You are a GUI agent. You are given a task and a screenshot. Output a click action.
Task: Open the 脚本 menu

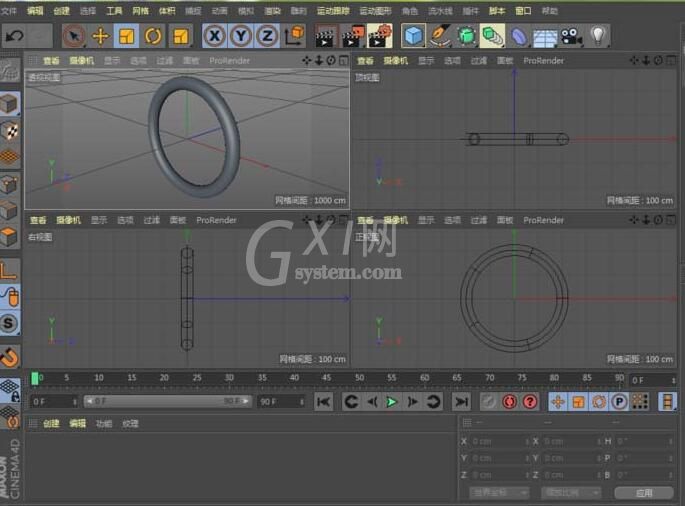(497, 10)
